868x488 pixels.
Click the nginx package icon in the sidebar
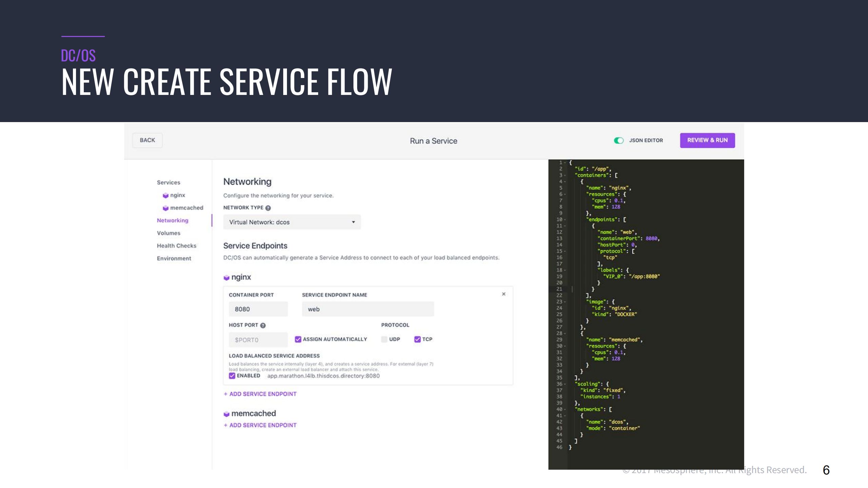[x=166, y=195]
